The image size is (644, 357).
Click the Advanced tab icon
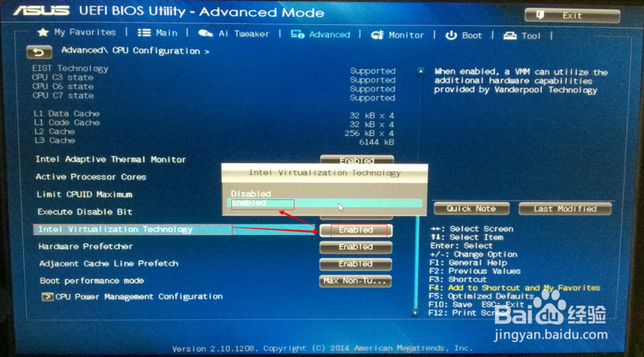pos(298,35)
